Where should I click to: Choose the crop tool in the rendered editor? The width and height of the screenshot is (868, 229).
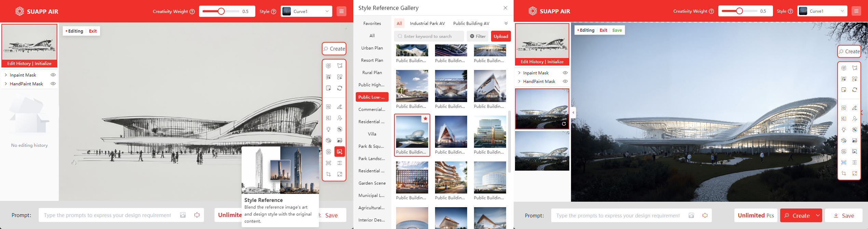(844, 173)
